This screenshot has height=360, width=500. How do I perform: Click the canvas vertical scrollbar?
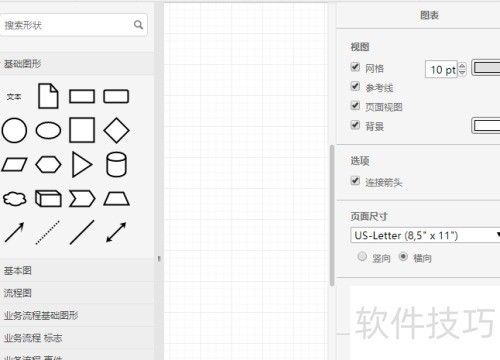(x=332, y=216)
